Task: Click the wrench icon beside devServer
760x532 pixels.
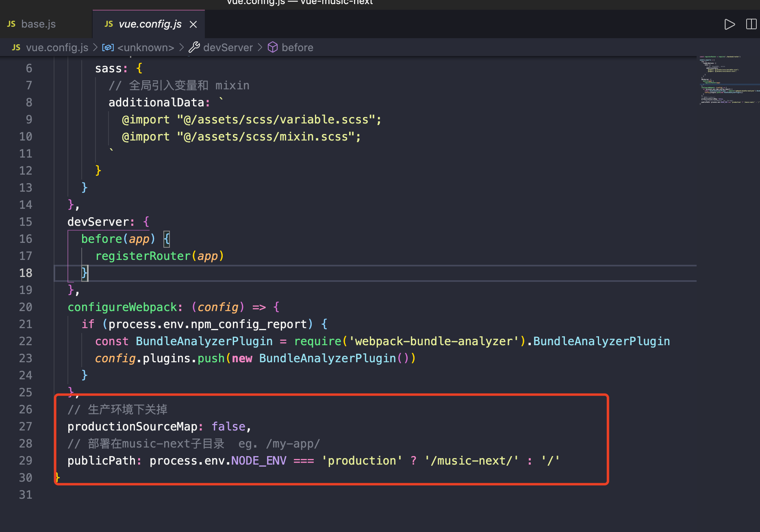Action: (194, 48)
